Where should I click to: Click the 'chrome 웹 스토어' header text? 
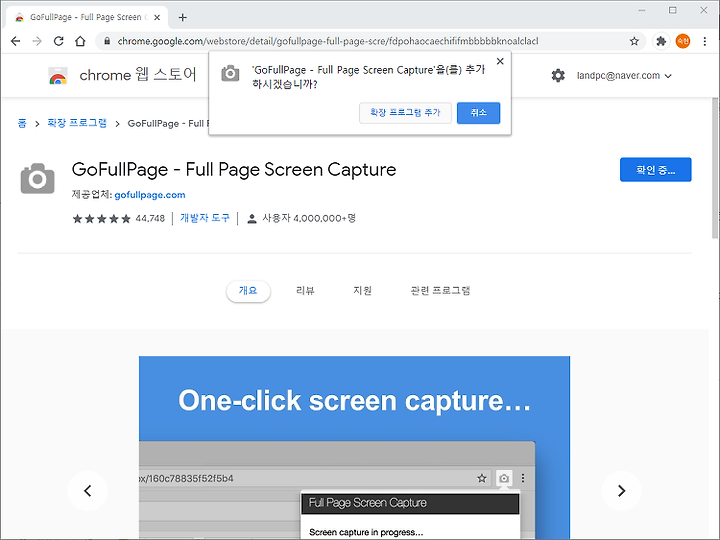pyautogui.click(x=138, y=75)
